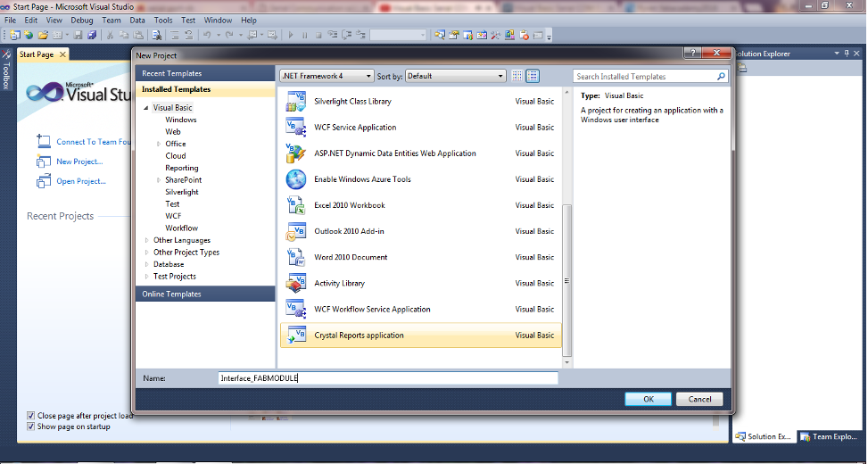Open the Tools menu
The image size is (868, 464).
tap(162, 20)
